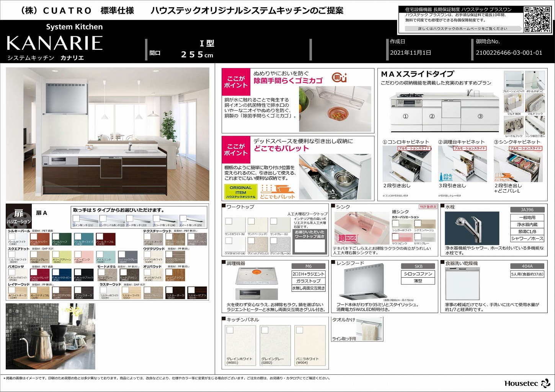This screenshot has width=555, height=392.
Task: Click the red 特許登録済 stamp
Action: [x=428, y=207]
